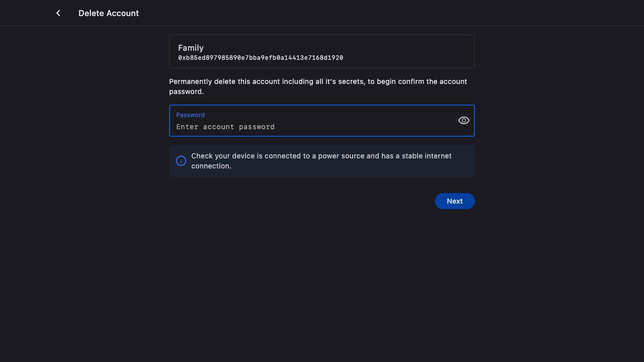Click the 0xb85ed account address text

coord(261,58)
